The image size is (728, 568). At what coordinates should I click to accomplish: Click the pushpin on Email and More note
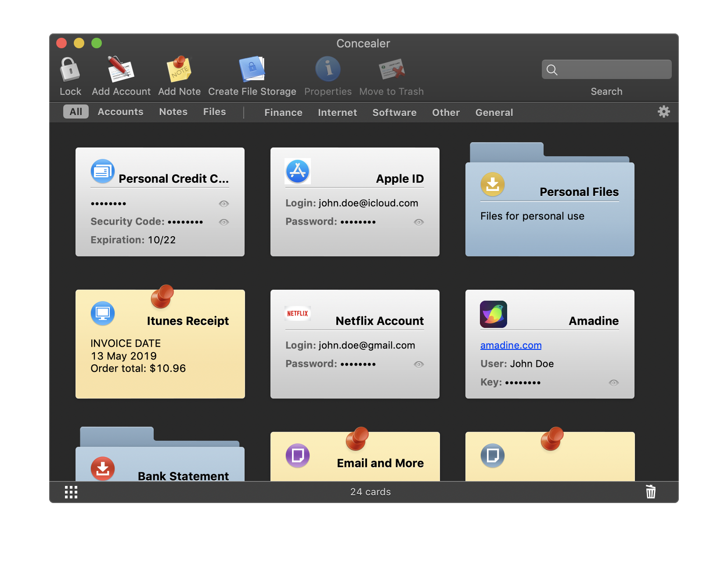click(x=357, y=439)
